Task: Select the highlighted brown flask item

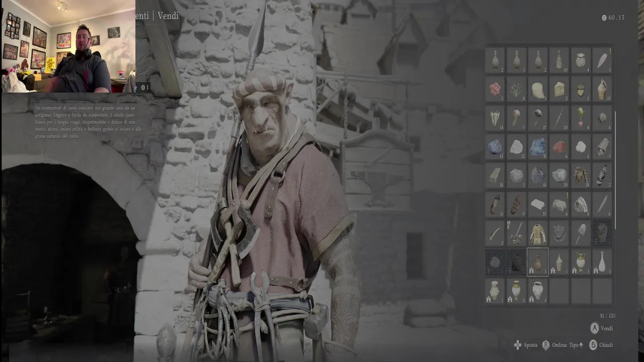Action: pos(538,261)
